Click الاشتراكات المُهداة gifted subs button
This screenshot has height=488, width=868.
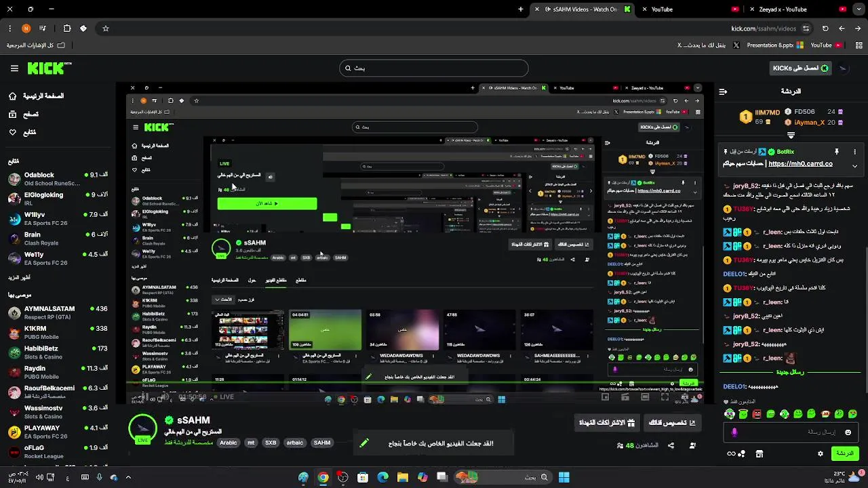click(x=607, y=423)
